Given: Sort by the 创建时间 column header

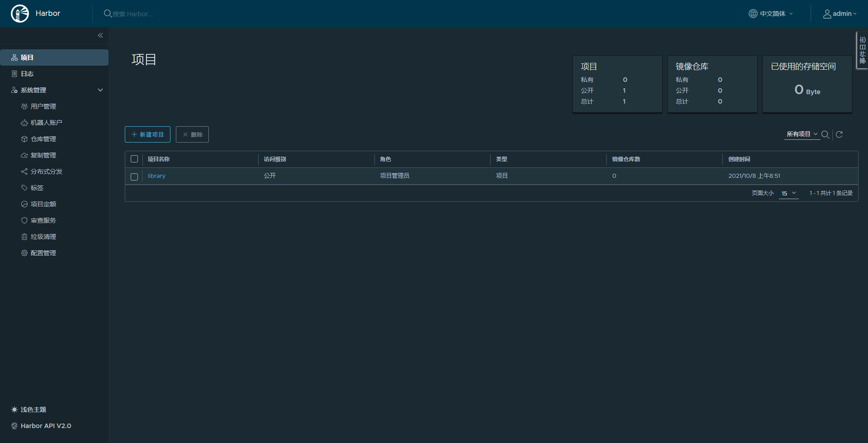Looking at the screenshot, I should pyautogui.click(x=739, y=159).
